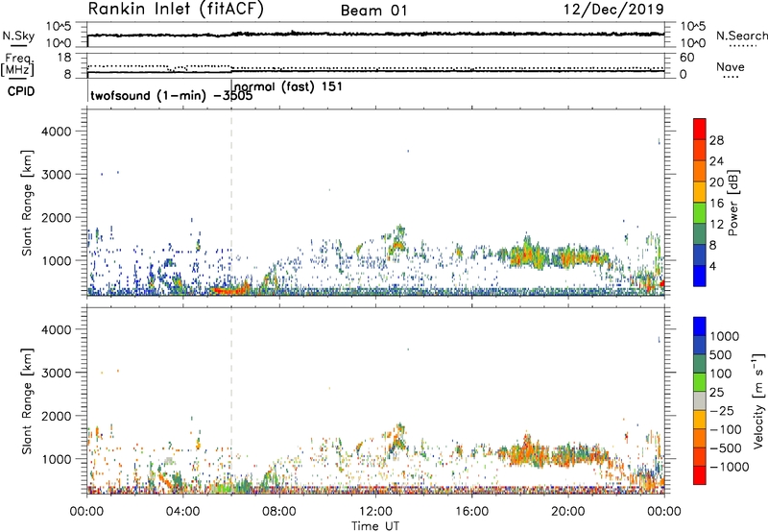The width and height of the screenshot is (768, 532).
Task: Click the echo patch near 13:00 in the power panel
Action: (x=397, y=241)
